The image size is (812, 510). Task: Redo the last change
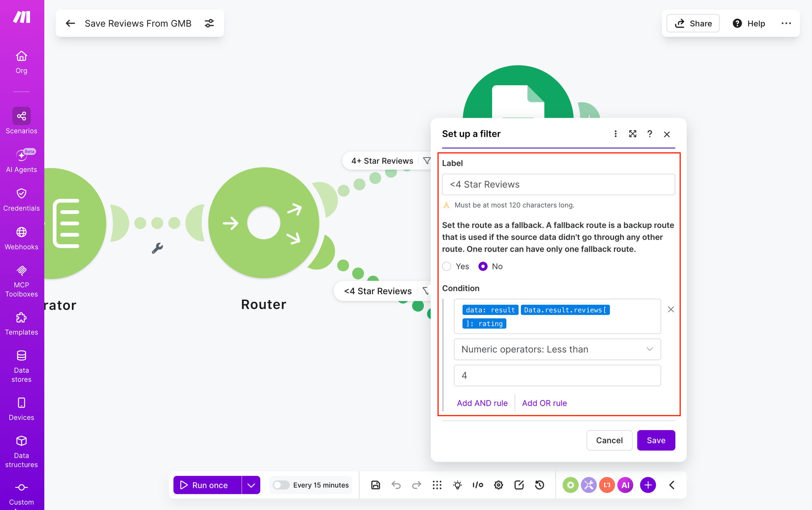point(417,485)
